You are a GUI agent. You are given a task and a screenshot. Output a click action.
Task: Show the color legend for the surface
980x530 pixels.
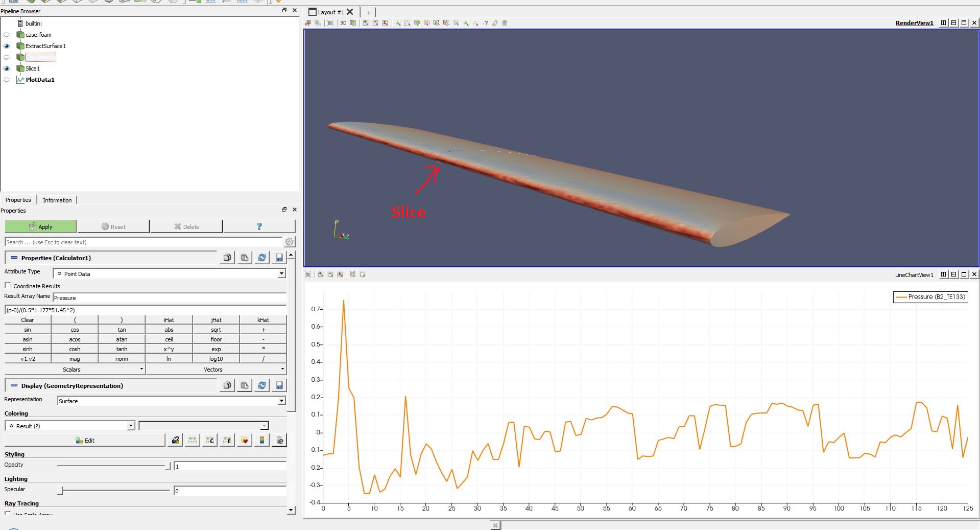point(261,440)
